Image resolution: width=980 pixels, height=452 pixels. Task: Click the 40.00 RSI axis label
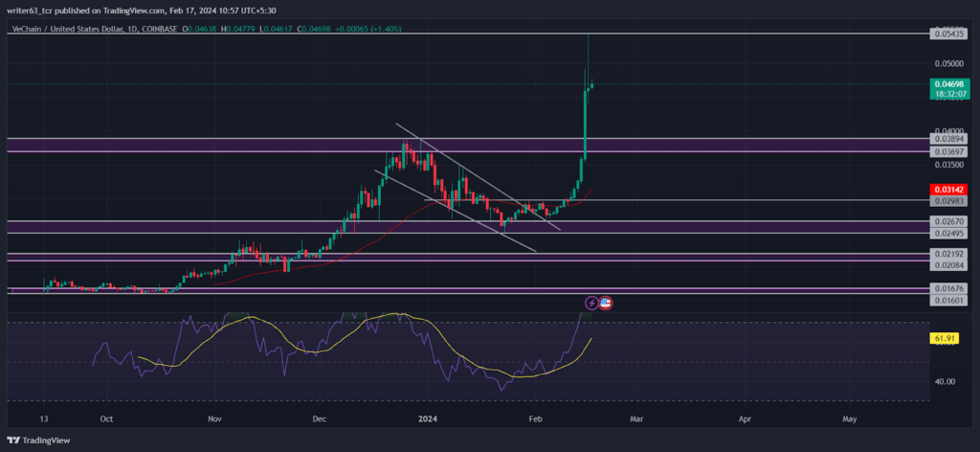944,381
